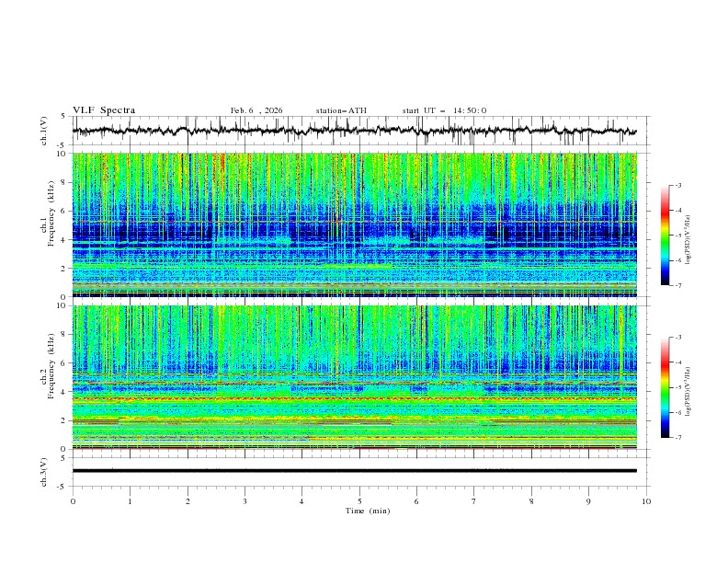Click the ch.1 spectrogram color scale bar
The width and height of the screenshot is (728, 563).
point(665,236)
